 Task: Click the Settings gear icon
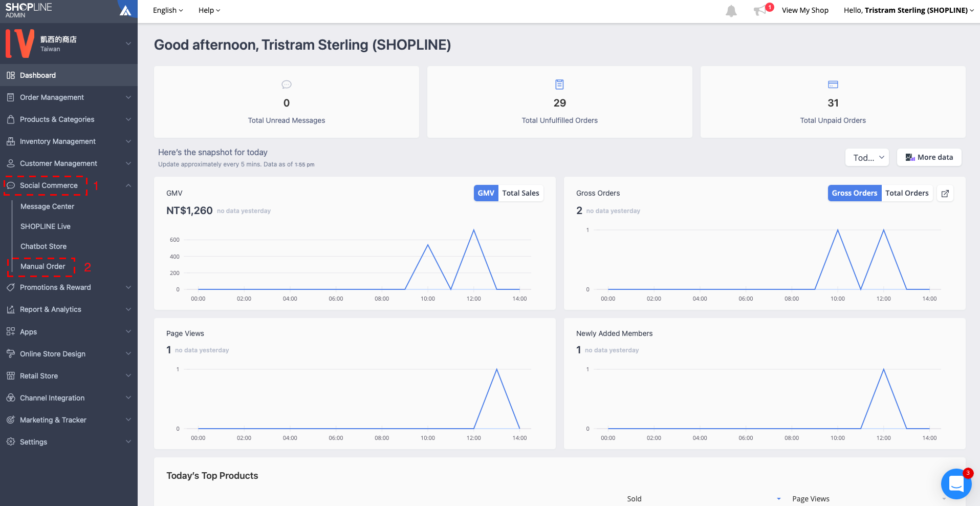point(11,441)
